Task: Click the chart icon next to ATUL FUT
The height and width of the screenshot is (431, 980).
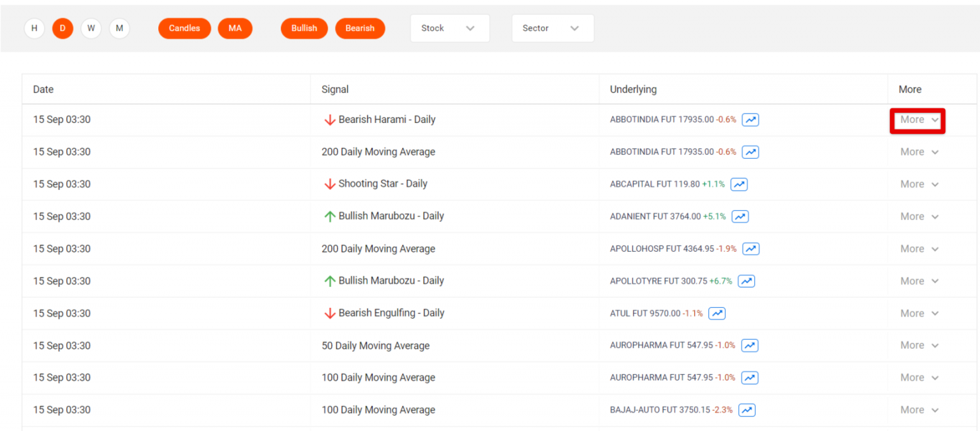Action: pos(716,313)
